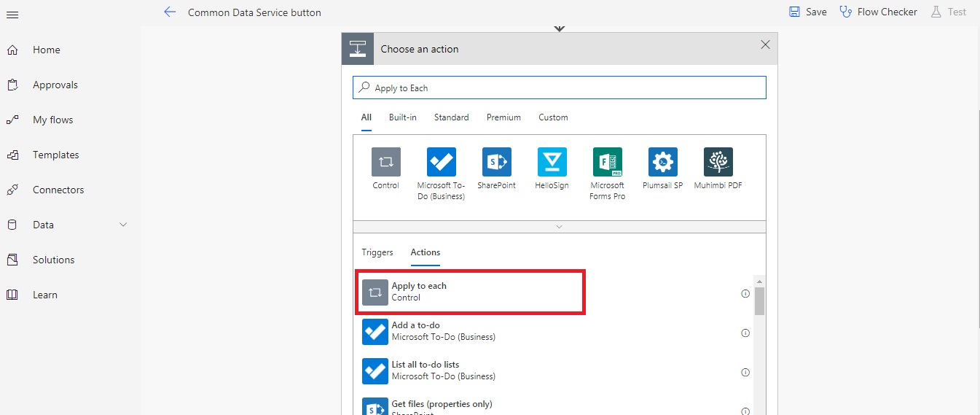Click the Save button
Image resolution: width=980 pixels, height=415 pixels.
(x=808, y=12)
